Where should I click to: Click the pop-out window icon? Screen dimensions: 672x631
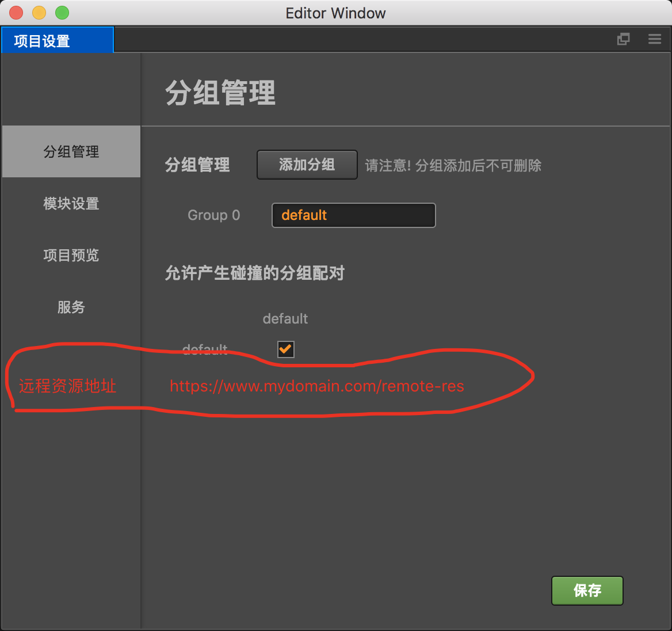pyautogui.click(x=623, y=39)
